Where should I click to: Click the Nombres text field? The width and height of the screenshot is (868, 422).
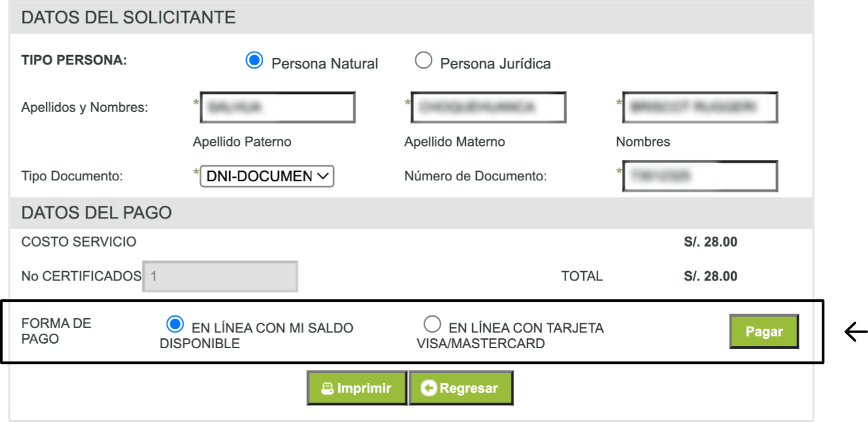[x=699, y=108]
